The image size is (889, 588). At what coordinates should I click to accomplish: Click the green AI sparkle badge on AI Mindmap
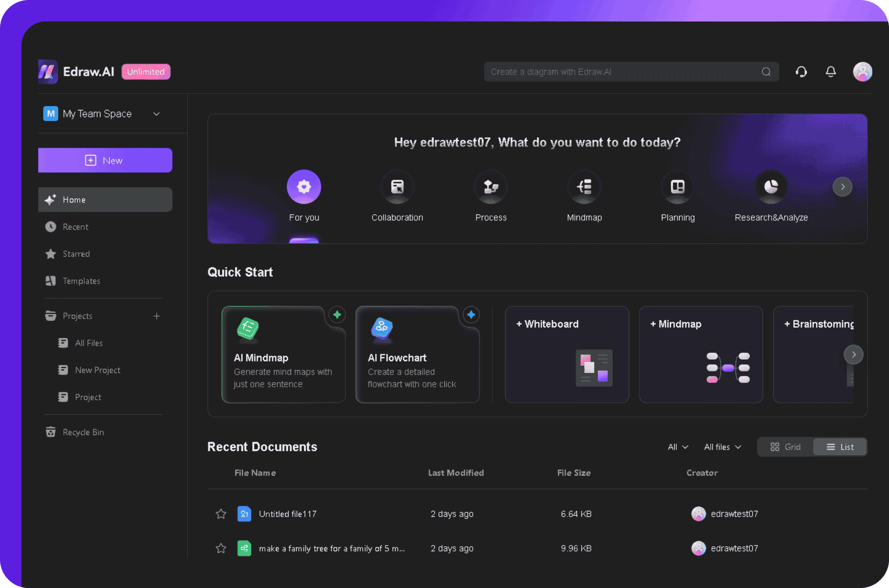[337, 315]
